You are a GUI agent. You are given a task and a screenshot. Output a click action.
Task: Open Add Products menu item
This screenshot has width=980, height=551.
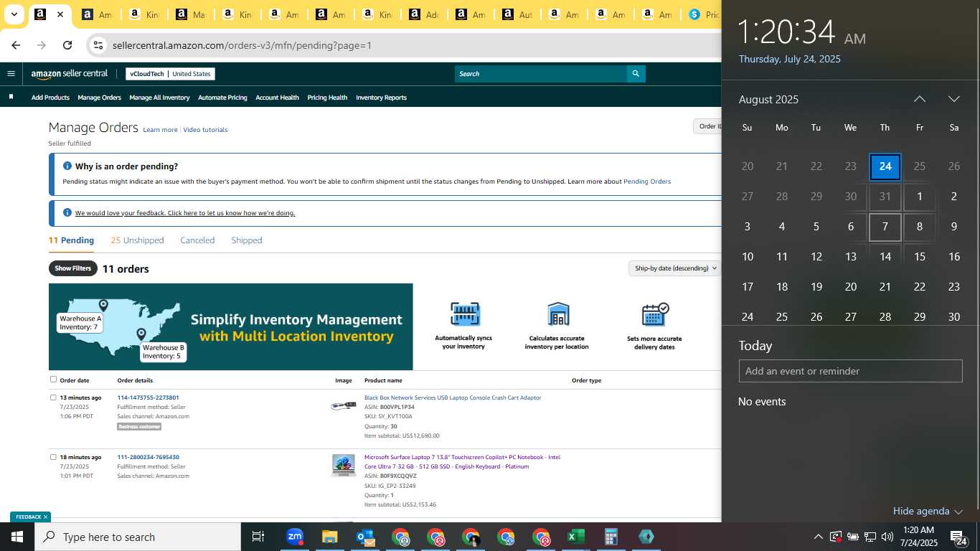tap(50, 98)
